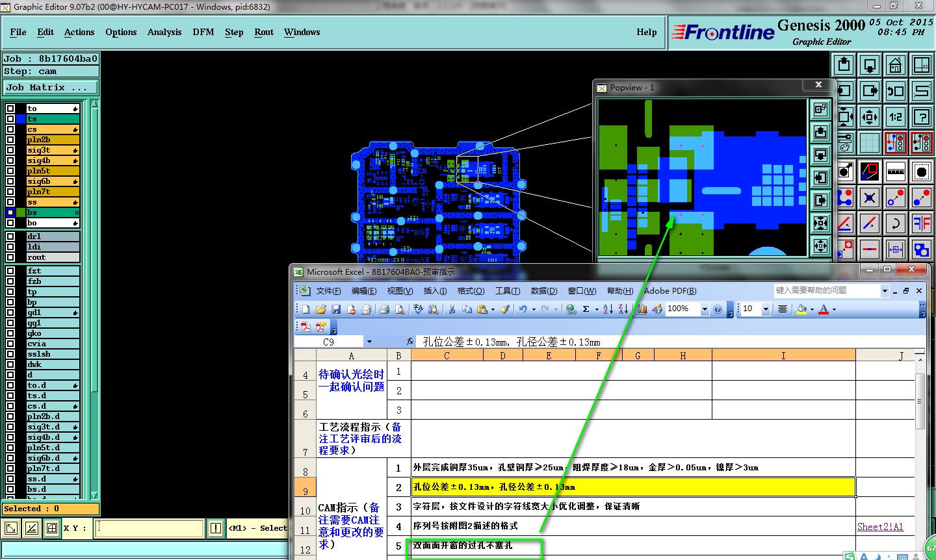Click the first red traffic-light netlist icon

(896, 143)
